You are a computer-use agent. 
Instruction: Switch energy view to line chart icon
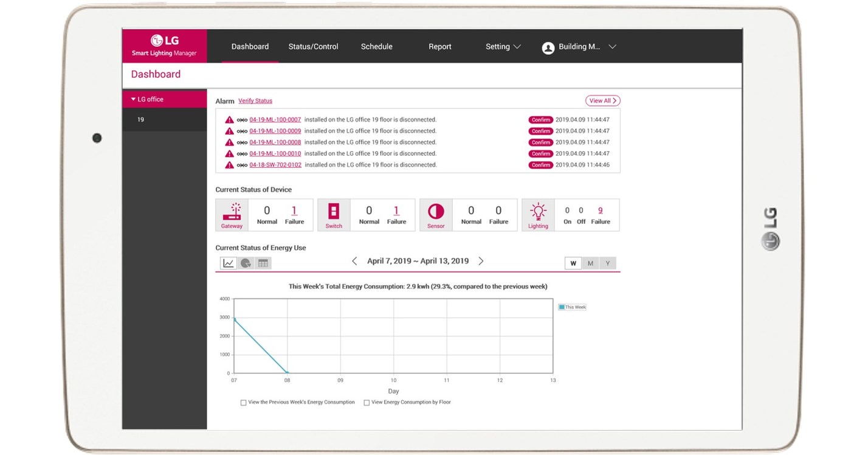pyautogui.click(x=228, y=263)
